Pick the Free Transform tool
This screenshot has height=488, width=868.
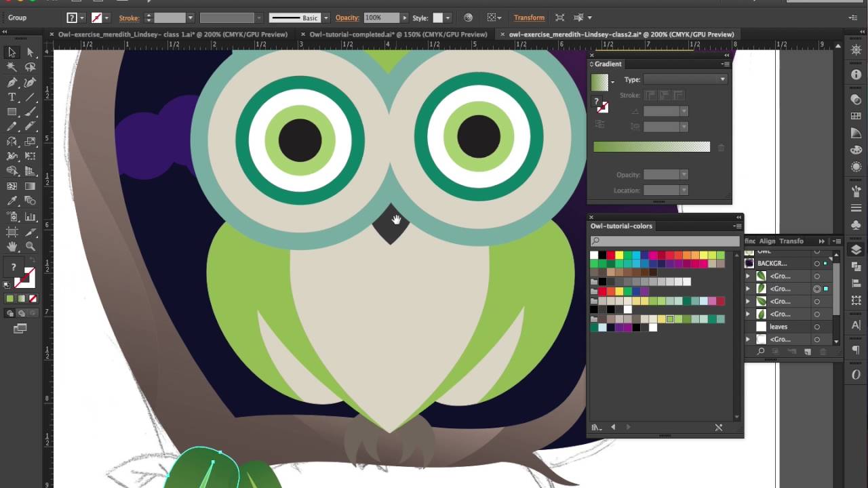(30, 157)
